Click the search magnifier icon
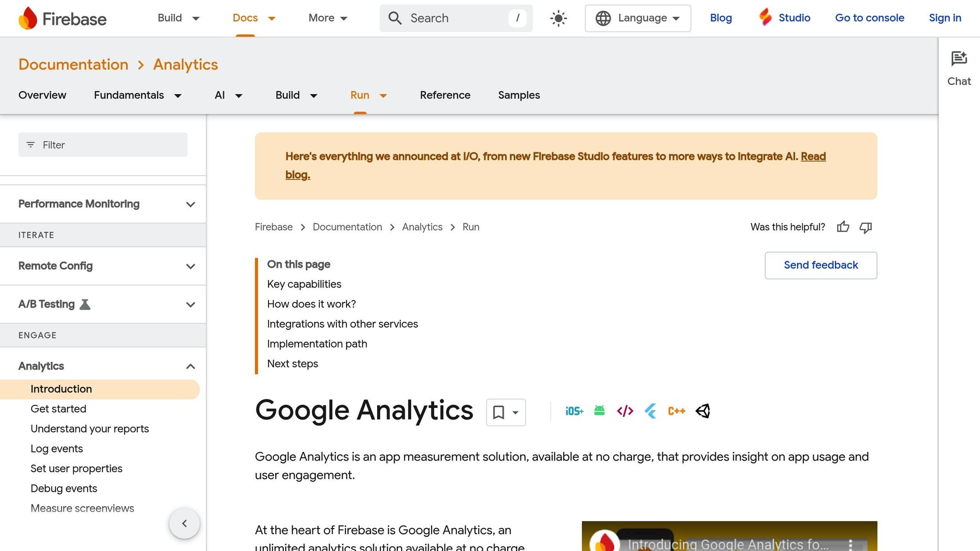Viewport: 980px width, 551px height. (x=395, y=18)
